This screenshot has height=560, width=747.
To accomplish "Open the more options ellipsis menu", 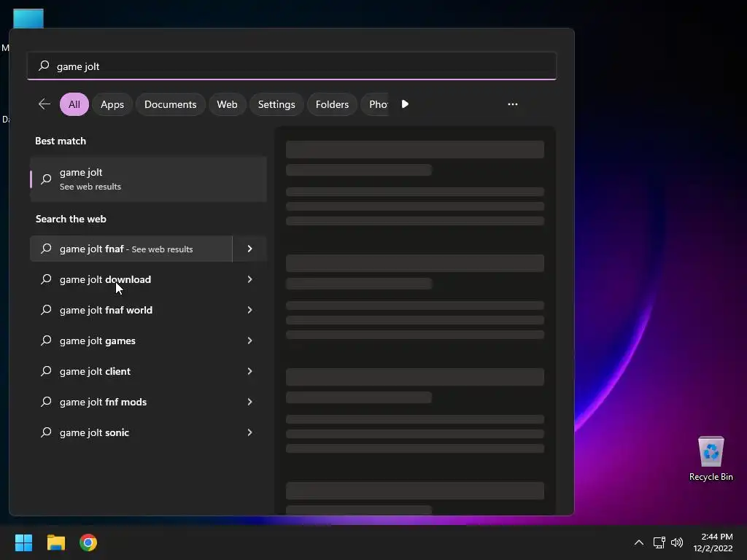I will coord(513,104).
